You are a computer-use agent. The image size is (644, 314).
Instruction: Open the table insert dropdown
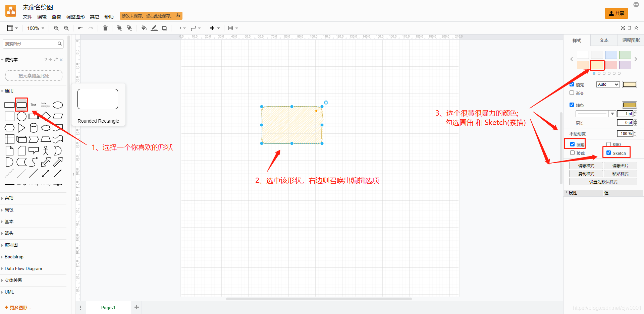pos(233,28)
